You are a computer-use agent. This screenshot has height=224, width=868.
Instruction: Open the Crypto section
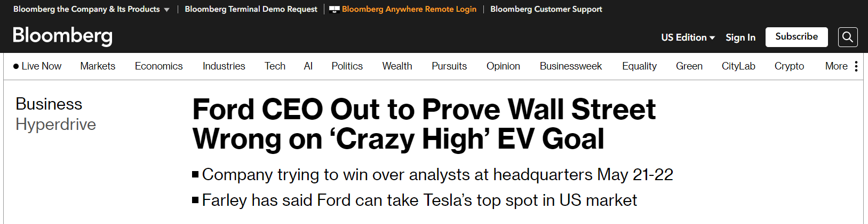pos(789,66)
